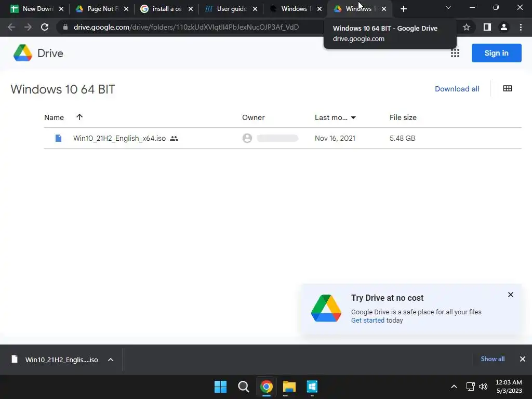
Task: Close the User guide tab
Action: [255, 9]
